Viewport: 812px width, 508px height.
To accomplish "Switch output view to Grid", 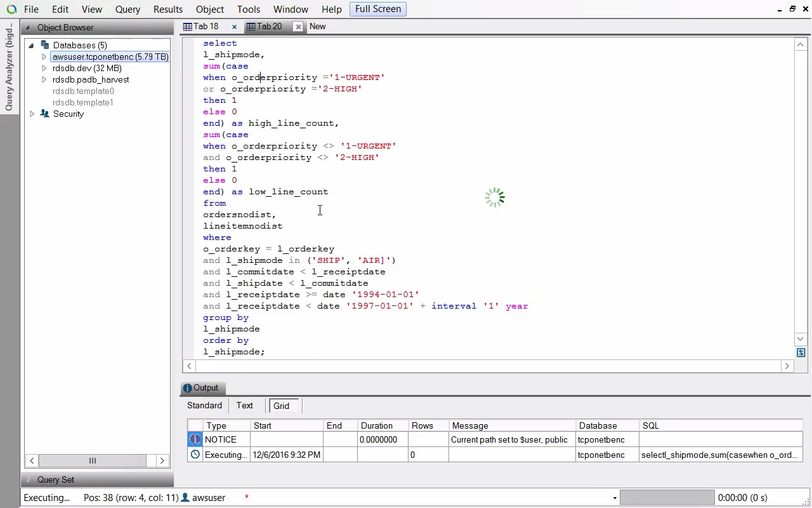I will point(282,406).
